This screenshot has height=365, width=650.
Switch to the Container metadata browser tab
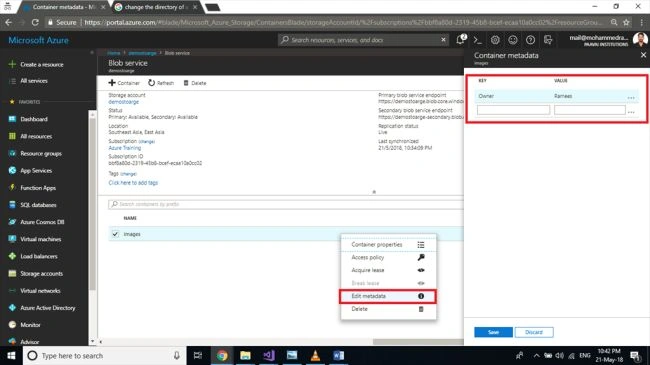64,7
